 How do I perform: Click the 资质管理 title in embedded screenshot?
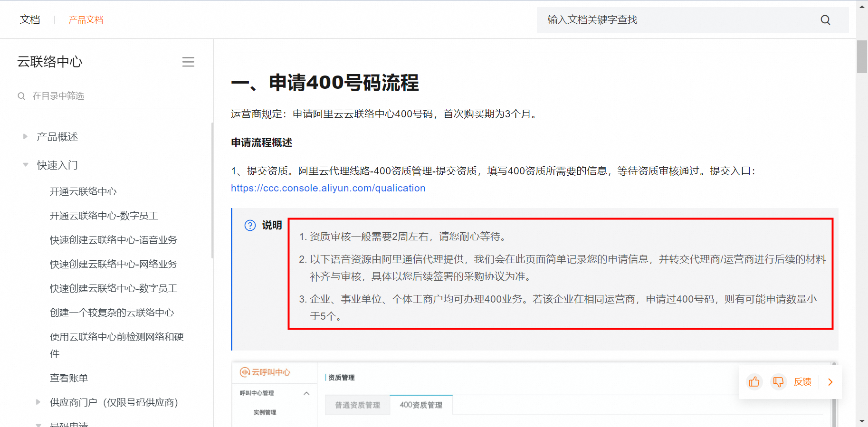coord(342,378)
